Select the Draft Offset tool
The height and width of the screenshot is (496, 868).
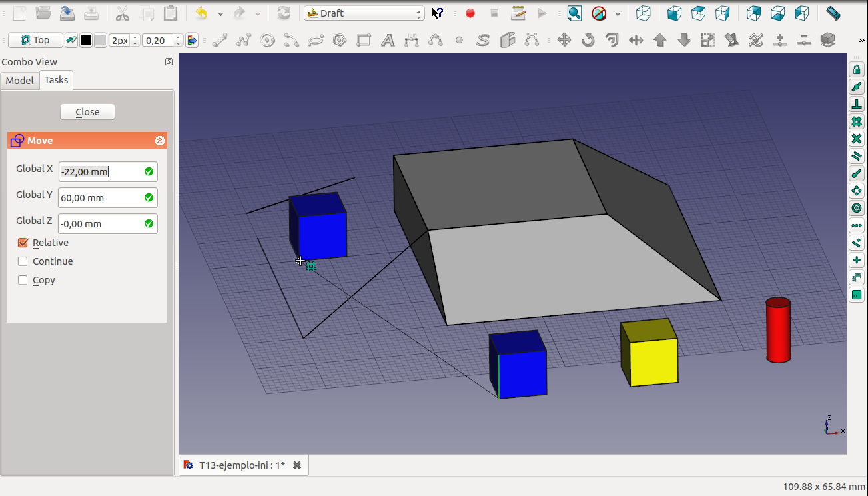click(x=612, y=40)
